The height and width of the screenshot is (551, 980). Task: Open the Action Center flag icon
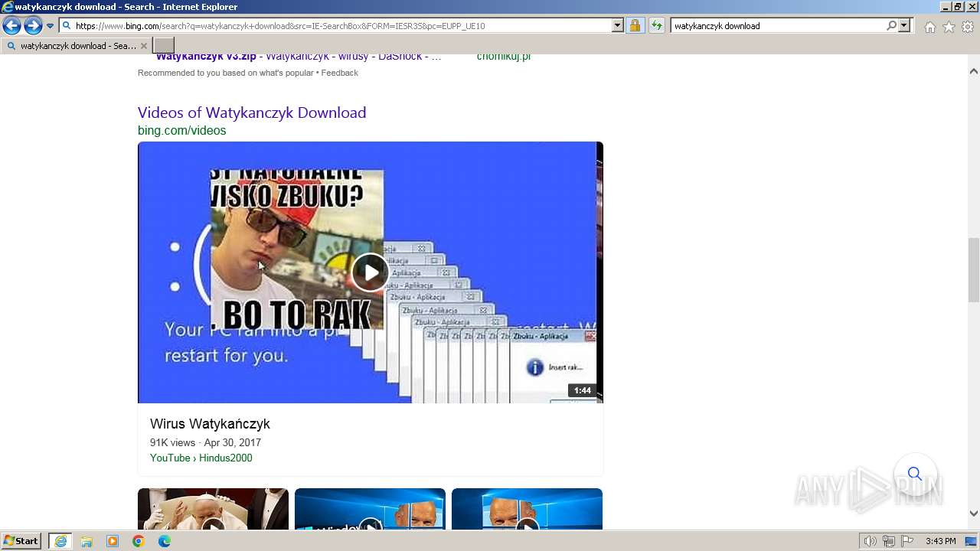click(x=907, y=541)
